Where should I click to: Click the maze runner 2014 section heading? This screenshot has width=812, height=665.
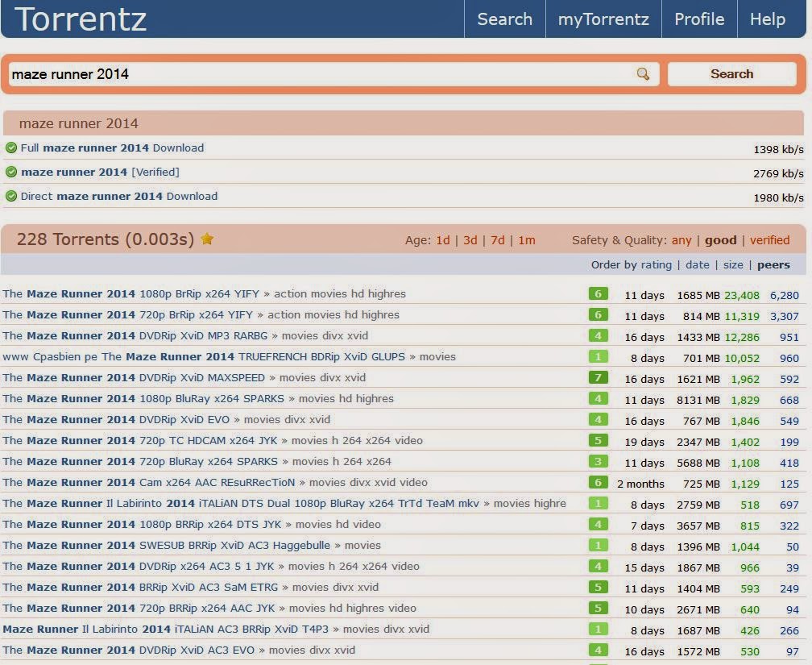79,123
